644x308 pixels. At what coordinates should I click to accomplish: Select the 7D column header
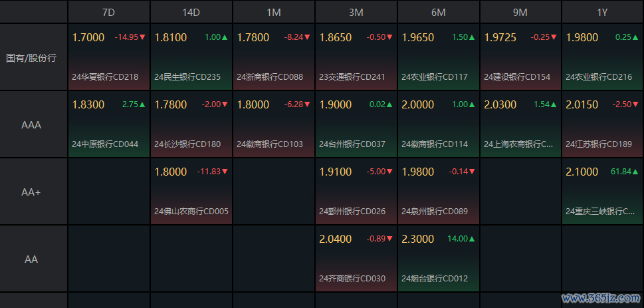coord(109,12)
